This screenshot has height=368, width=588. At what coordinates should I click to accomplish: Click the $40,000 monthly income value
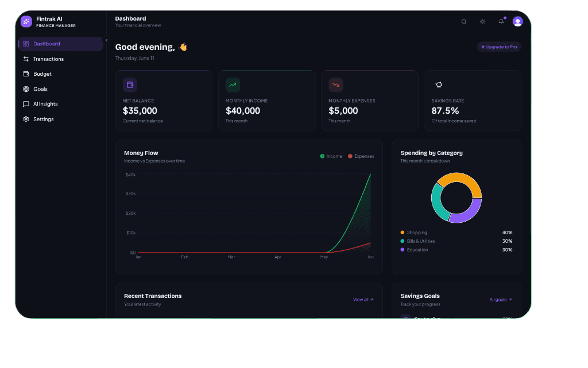[x=243, y=111]
